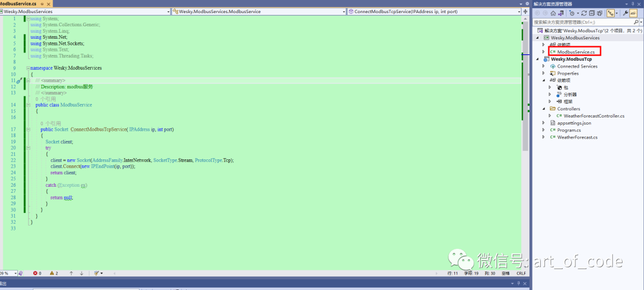The image size is (644, 290).
Task: Open the Wesky.ModbusServices project dropdown
Action: pyautogui.click(x=168, y=11)
